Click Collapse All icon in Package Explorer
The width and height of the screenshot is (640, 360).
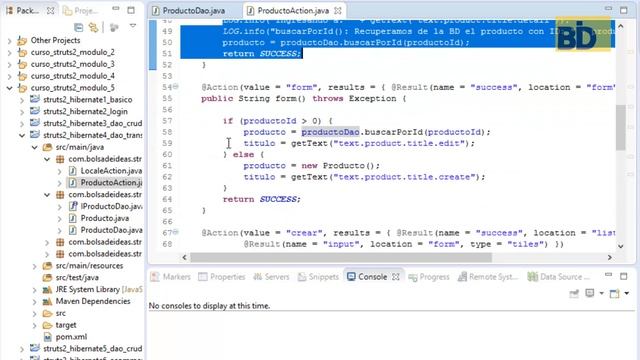[79, 27]
